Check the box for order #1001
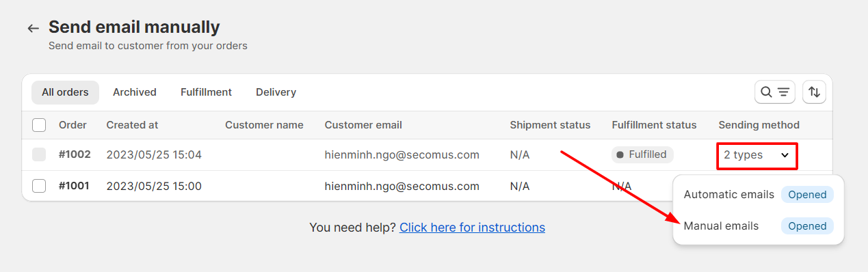This screenshot has width=868, height=272. [39, 186]
